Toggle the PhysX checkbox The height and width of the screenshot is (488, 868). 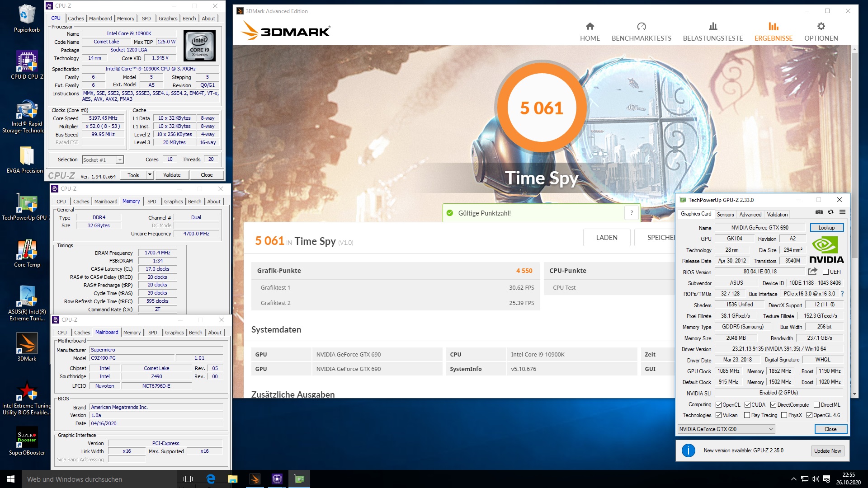(784, 415)
